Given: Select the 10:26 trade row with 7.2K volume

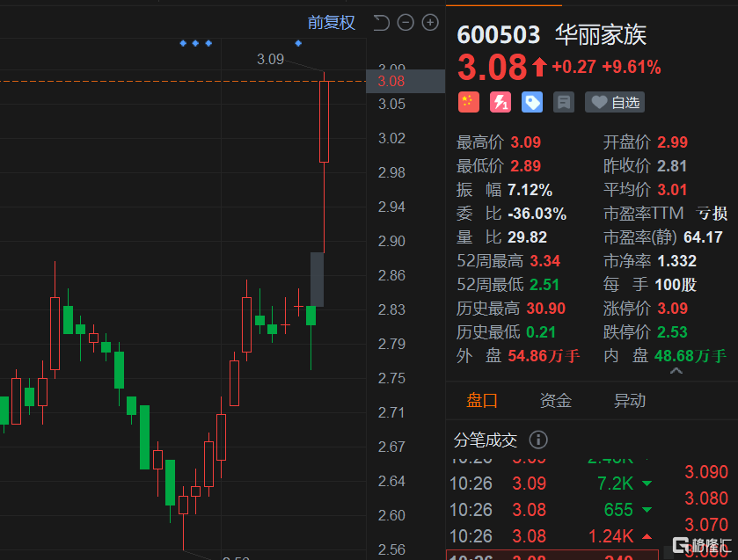Looking at the screenshot, I should click(552, 484).
